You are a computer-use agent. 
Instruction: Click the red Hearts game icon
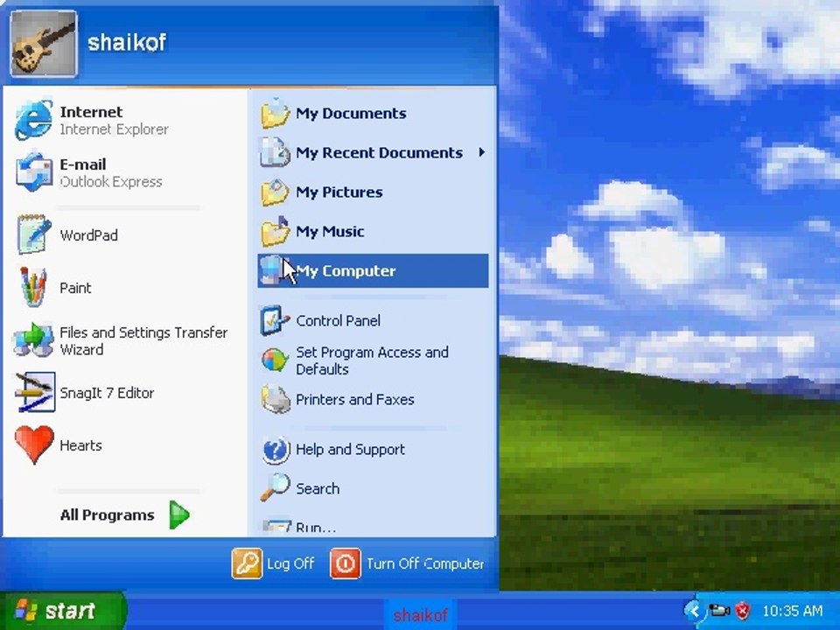(x=34, y=444)
